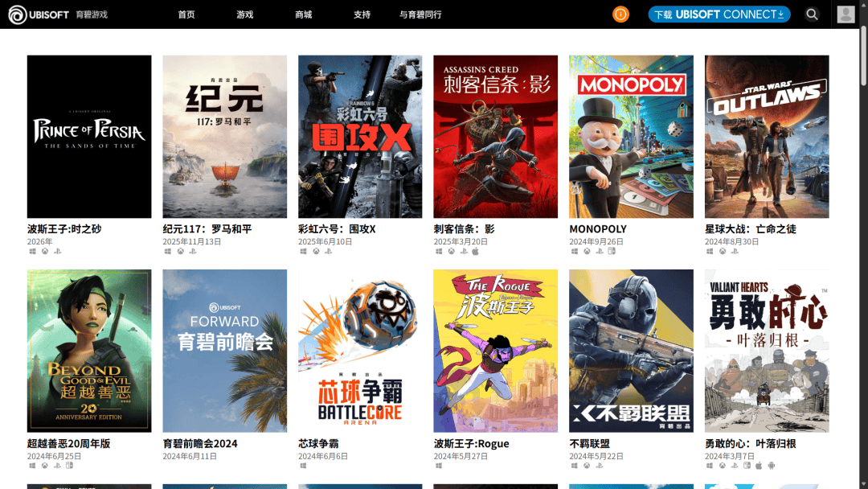Click the Apple platform icon under 刺客信条:影

(475, 251)
